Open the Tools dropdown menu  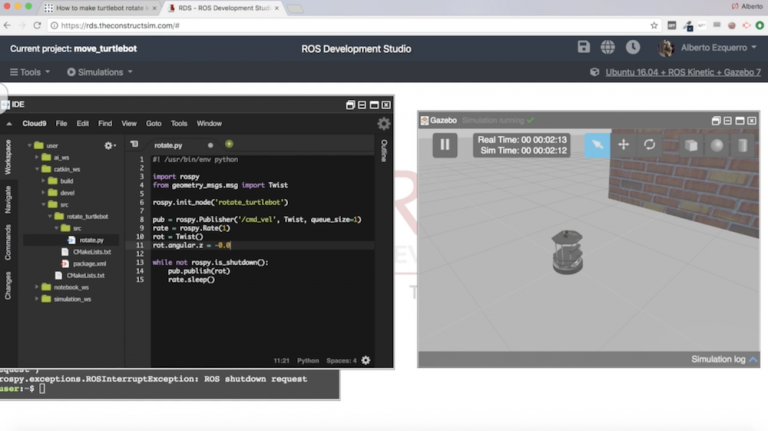click(x=30, y=72)
